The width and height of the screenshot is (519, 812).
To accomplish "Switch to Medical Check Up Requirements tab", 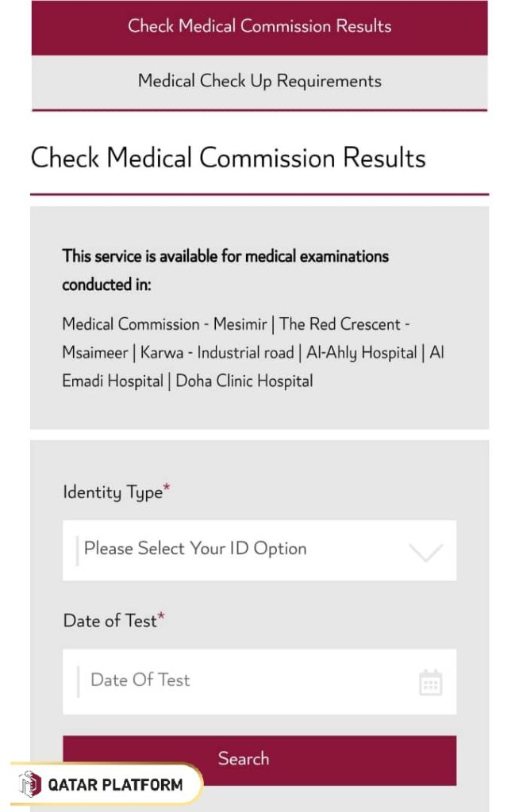I will pos(259,80).
